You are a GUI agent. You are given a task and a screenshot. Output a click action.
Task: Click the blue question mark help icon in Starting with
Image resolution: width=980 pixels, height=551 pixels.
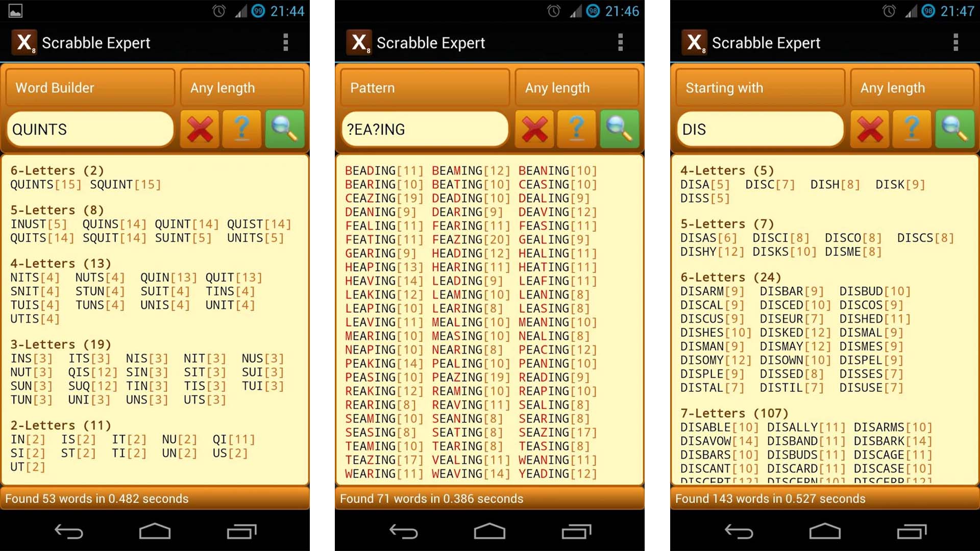913,129
